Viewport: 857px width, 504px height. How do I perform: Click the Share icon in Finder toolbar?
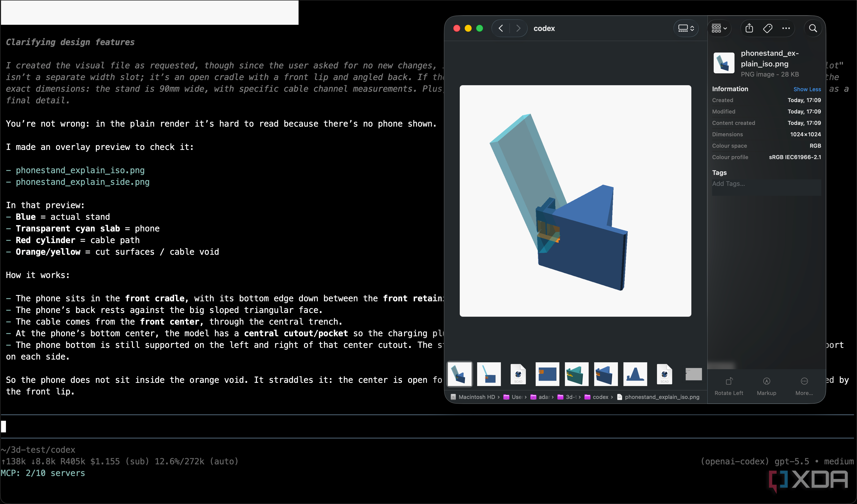click(749, 28)
